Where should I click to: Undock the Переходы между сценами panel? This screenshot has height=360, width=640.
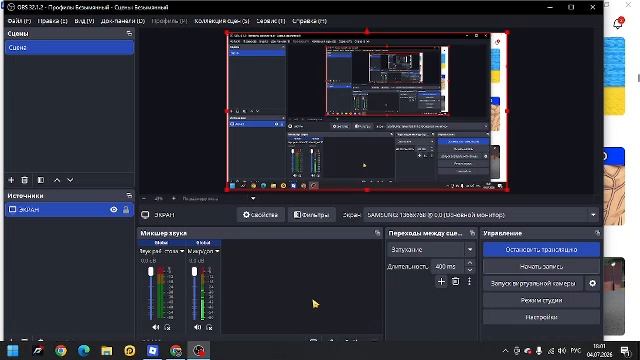[x=472, y=233]
